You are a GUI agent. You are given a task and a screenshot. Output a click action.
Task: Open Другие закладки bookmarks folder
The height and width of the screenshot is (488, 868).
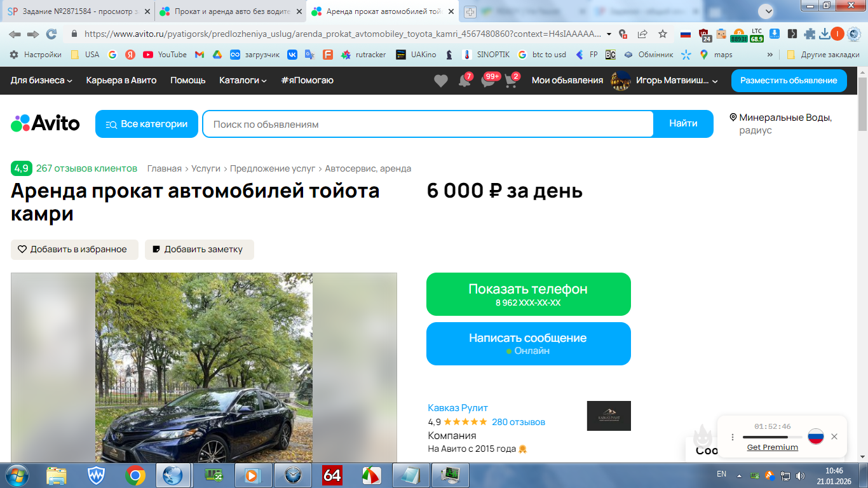(823, 55)
